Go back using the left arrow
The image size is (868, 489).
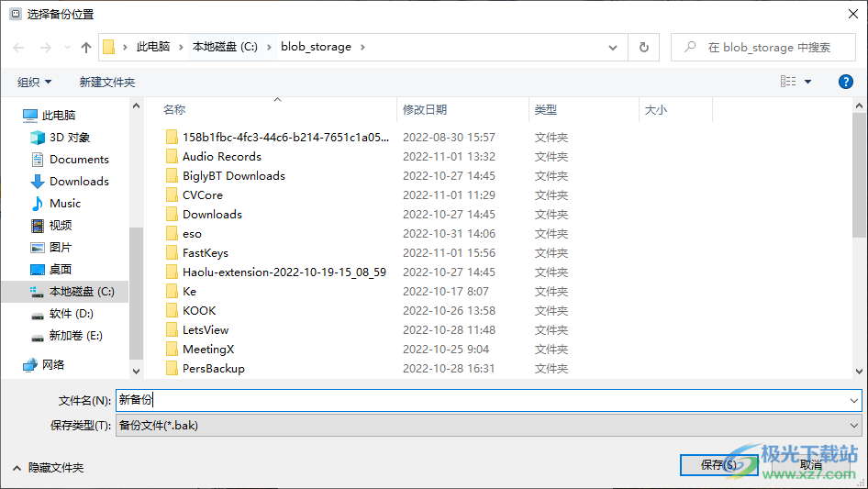tap(18, 48)
